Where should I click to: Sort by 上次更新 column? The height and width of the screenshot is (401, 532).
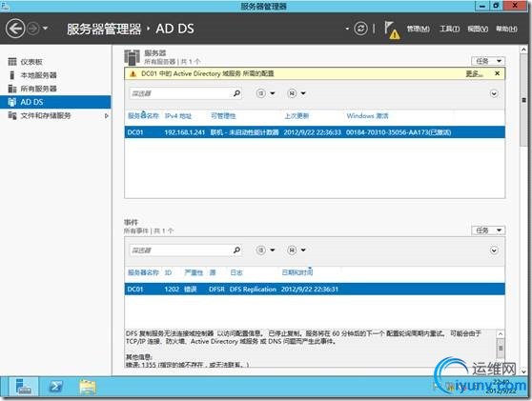click(297, 116)
